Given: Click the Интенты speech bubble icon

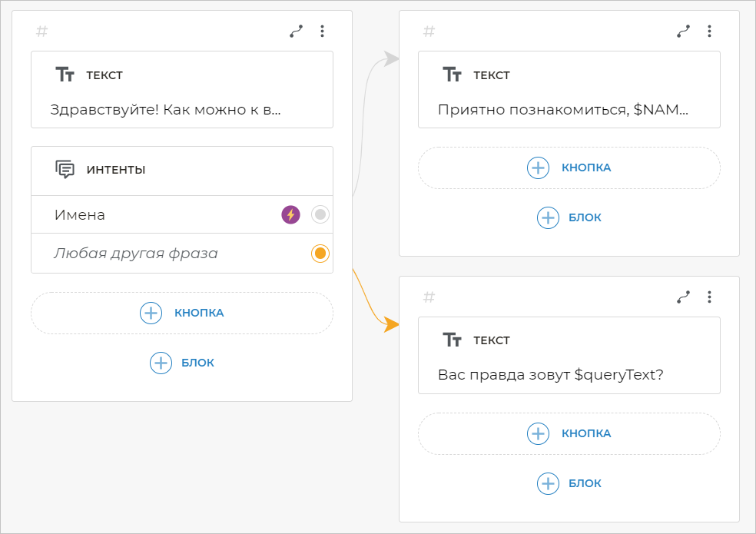Looking at the screenshot, I should point(65,170).
